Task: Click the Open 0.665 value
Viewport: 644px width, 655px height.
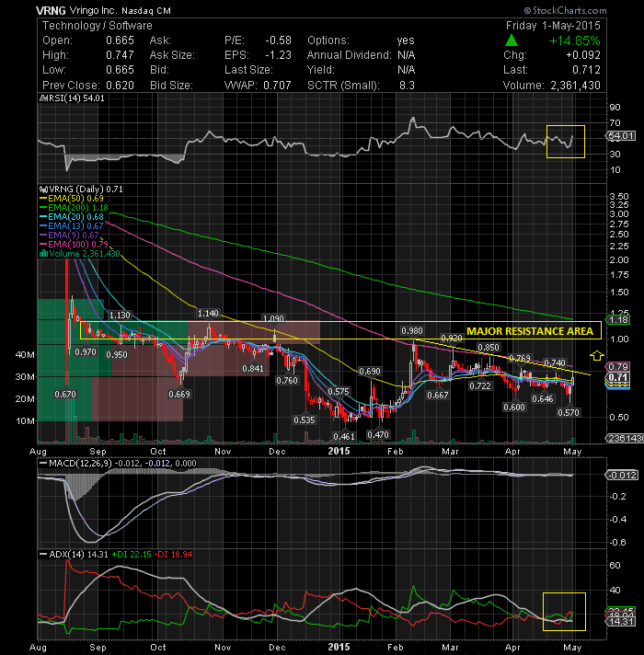Action: pyautogui.click(x=120, y=40)
